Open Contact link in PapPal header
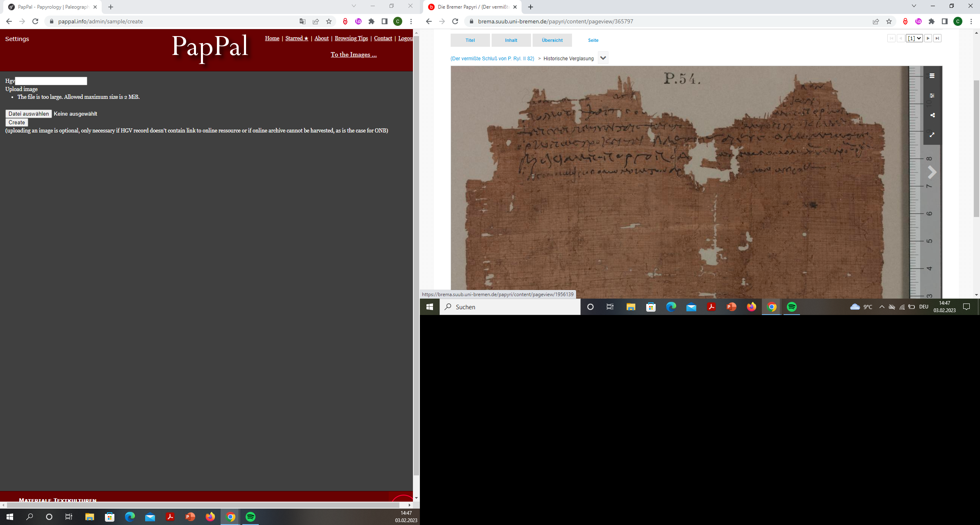This screenshot has width=980, height=525. click(x=383, y=38)
